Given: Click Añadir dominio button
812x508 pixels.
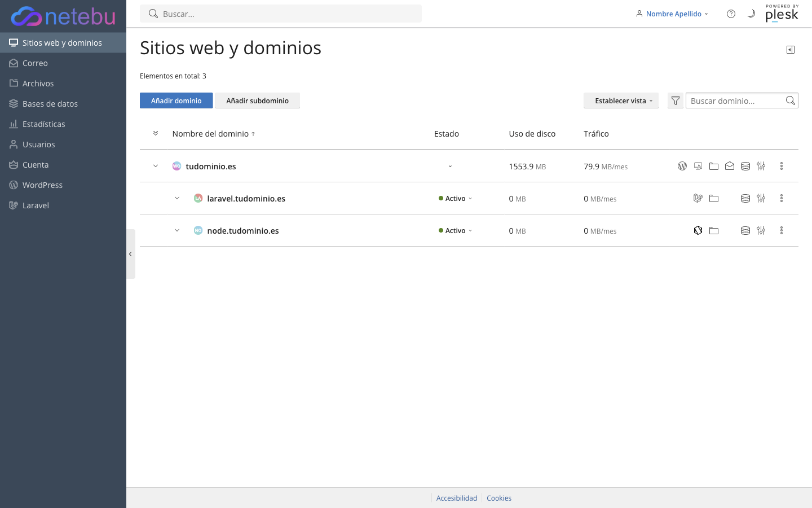Looking at the screenshot, I should [176, 100].
